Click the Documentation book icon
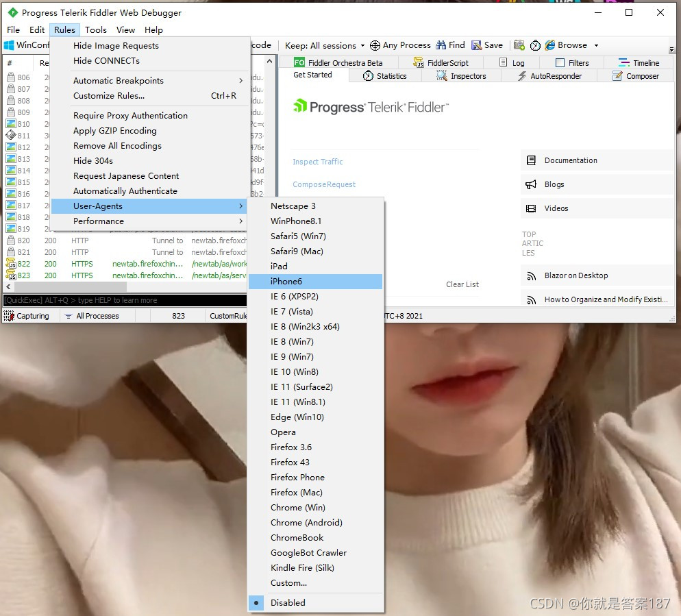 coord(531,160)
